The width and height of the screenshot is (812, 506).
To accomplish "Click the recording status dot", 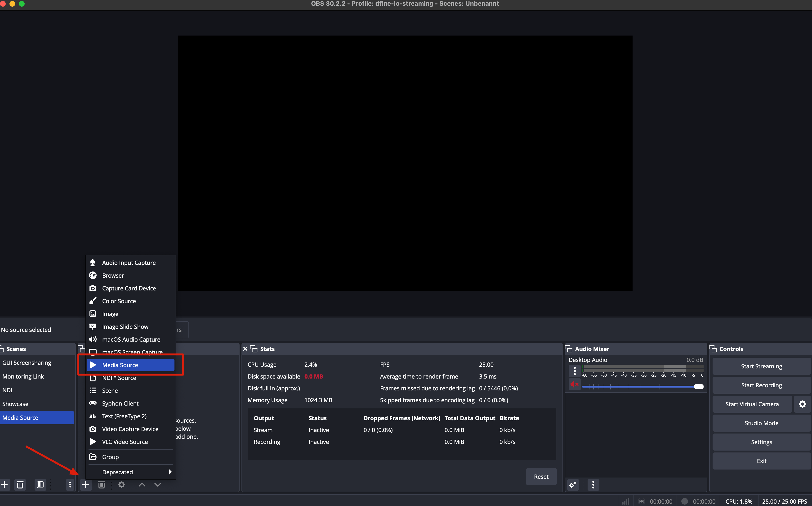I will pyautogui.click(x=685, y=501).
